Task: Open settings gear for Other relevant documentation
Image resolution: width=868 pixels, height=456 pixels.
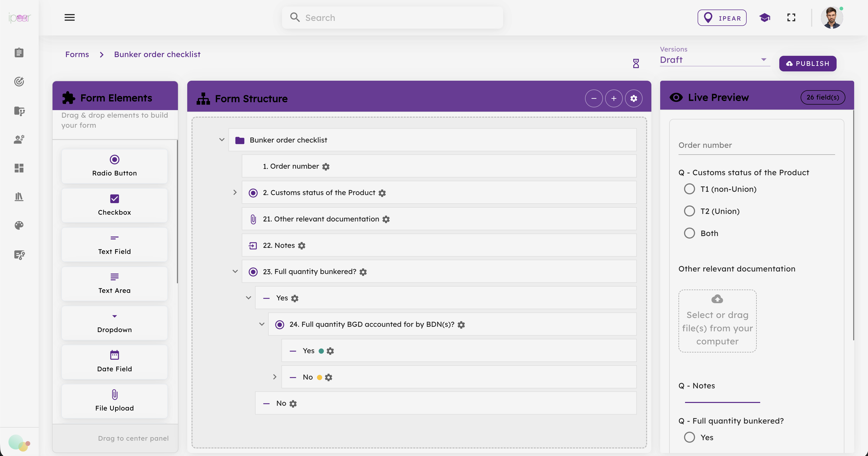Action: tap(386, 219)
